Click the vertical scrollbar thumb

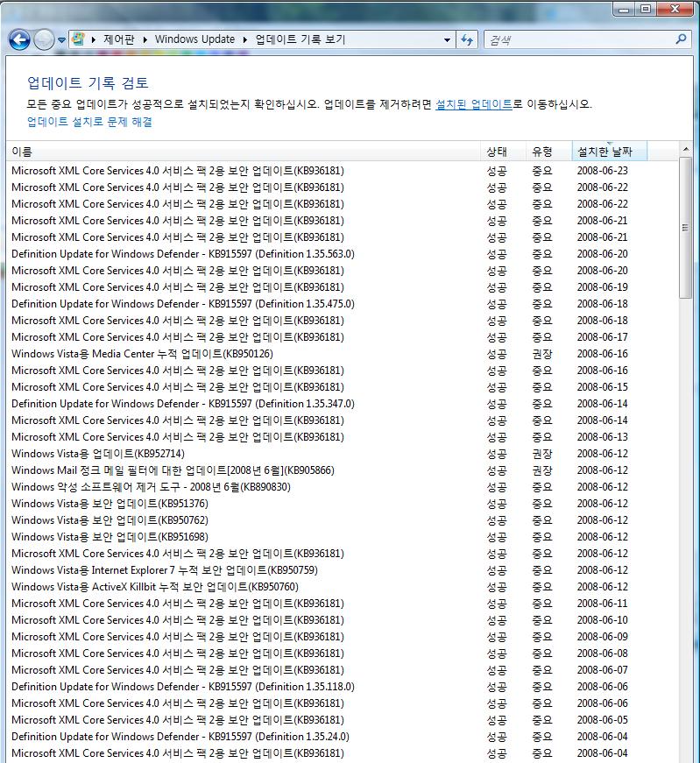coord(685,227)
